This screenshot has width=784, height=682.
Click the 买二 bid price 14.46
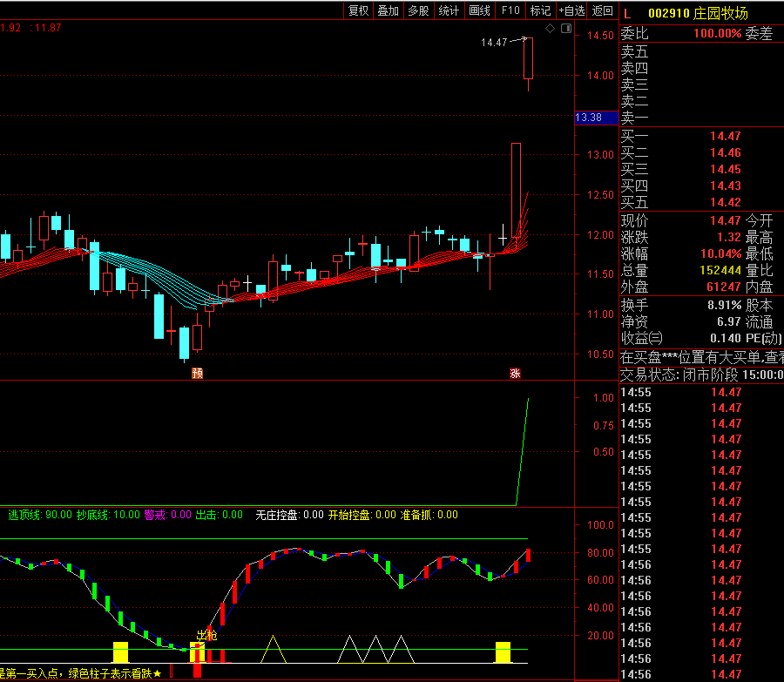pyautogui.click(x=726, y=152)
